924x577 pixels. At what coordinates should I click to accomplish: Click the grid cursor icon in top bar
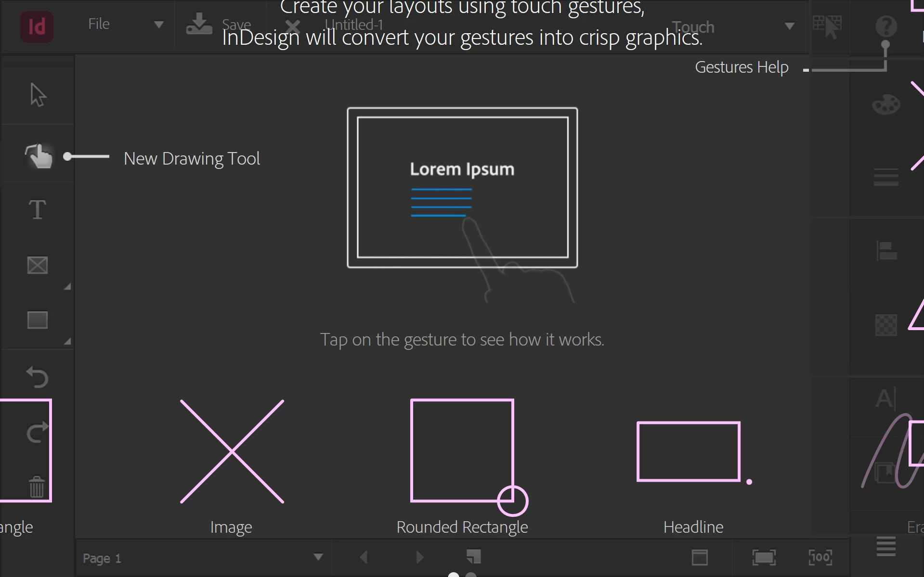pos(827,26)
